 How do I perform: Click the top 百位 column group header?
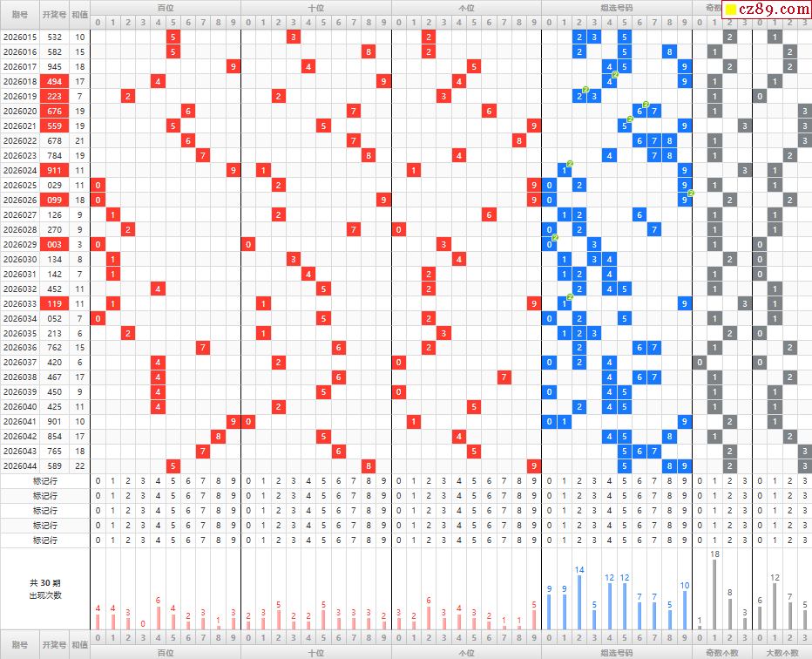click(165, 7)
